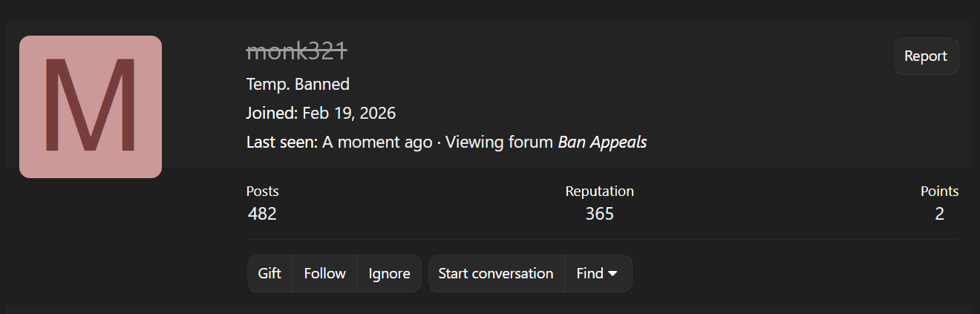Start conversation with this member
Viewport: 980px width, 314px height.
495,273
